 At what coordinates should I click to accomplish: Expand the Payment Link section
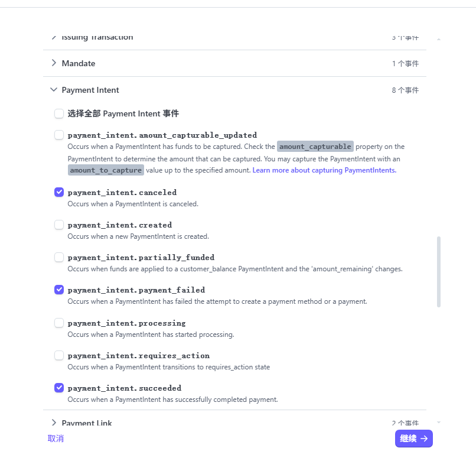54,423
